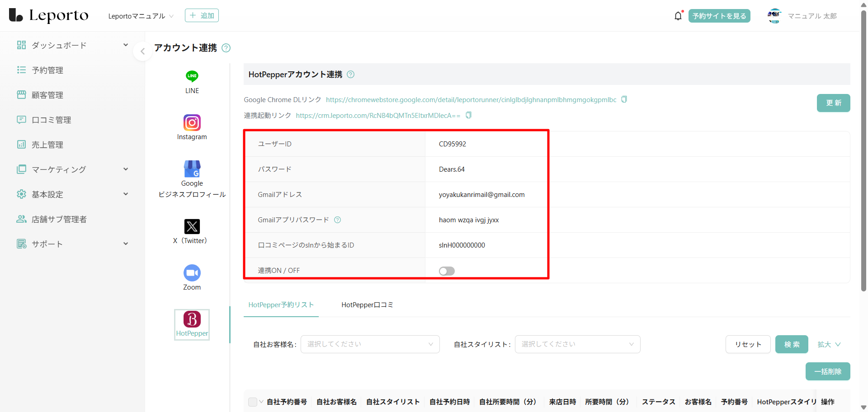Click the 追加 button
Image resolution: width=868 pixels, height=412 pixels.
[202, 15]
